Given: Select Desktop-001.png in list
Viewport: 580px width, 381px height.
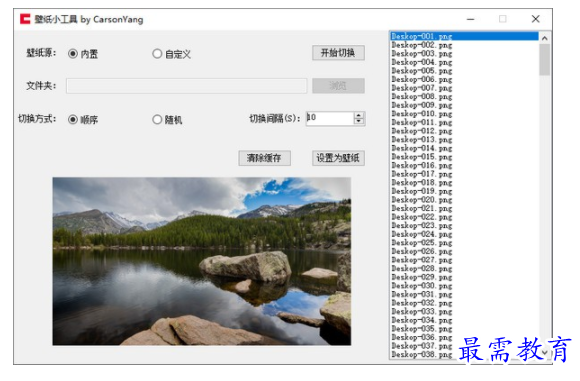Looking at the screenshot, I should click(465, 36).
